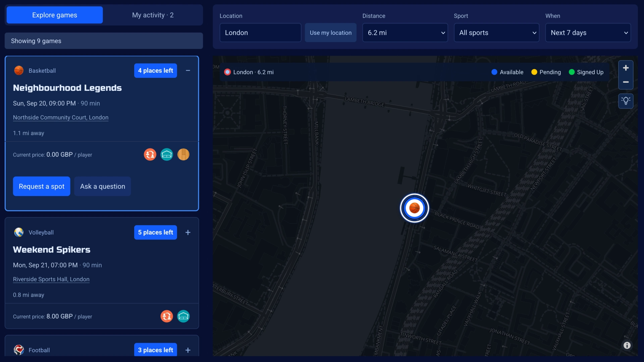The width and height of the screenshot is (644, 362).
Task: Click the Showing 9 games text
Action: [36, 41]
